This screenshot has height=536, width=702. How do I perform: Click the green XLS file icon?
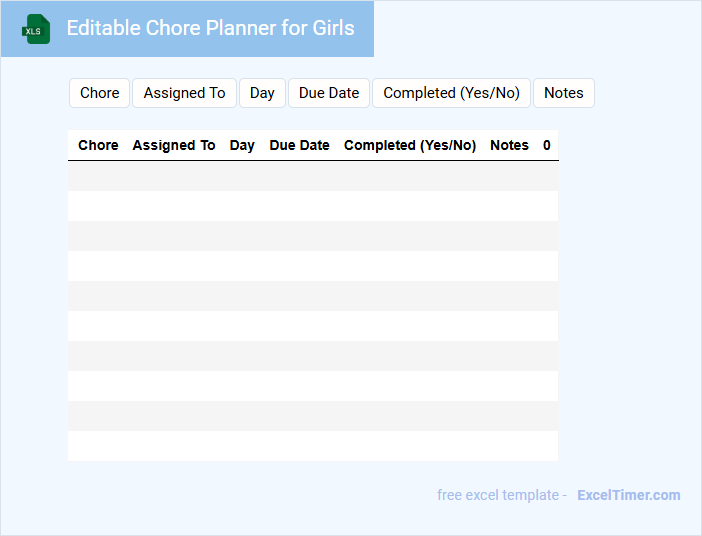[37, 29]
